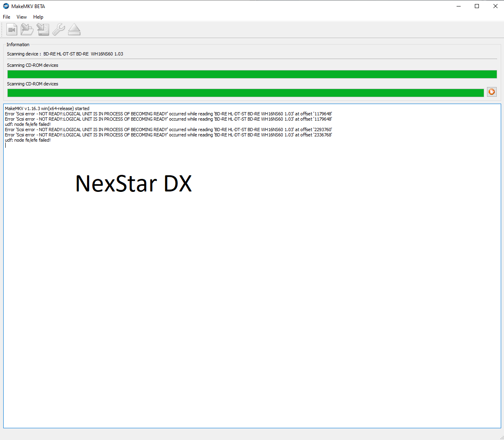Select the first Scsi error log line
The width and height of the screenshot is (504, 440).
tap(168, 114)
